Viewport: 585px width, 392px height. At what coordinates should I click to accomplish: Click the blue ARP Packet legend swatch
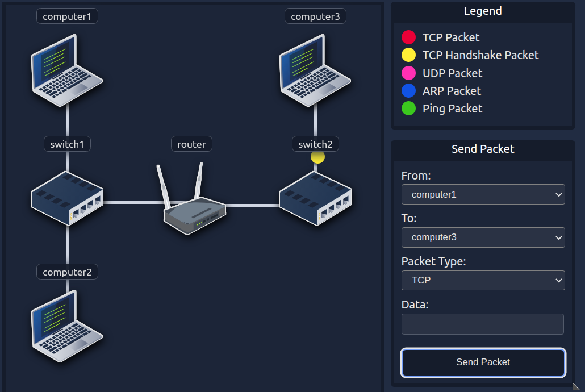click(408, 91)
